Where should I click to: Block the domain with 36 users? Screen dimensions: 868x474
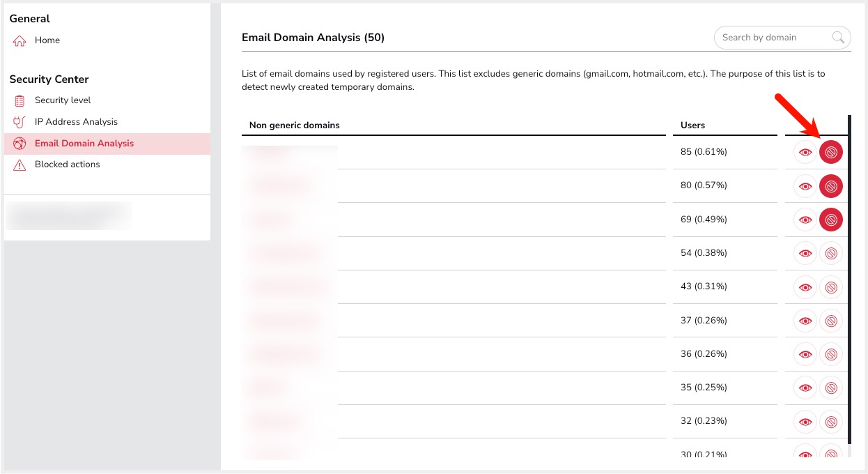pyautogui.click(x=831, y=354)
